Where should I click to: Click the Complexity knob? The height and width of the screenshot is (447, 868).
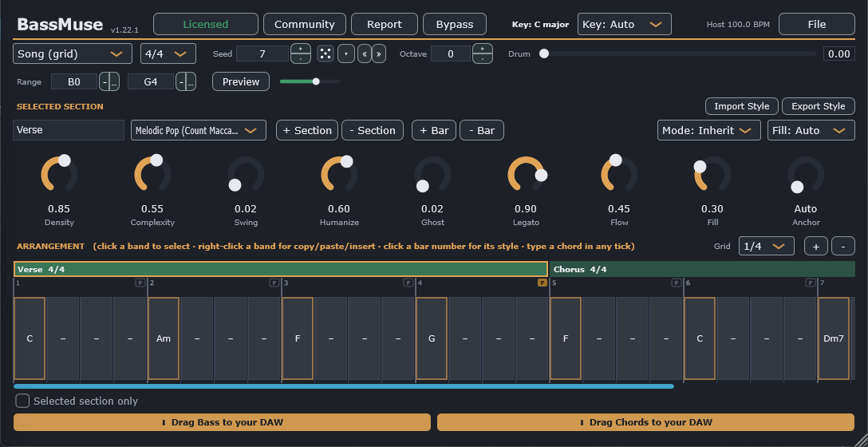[x=153, y=175]
